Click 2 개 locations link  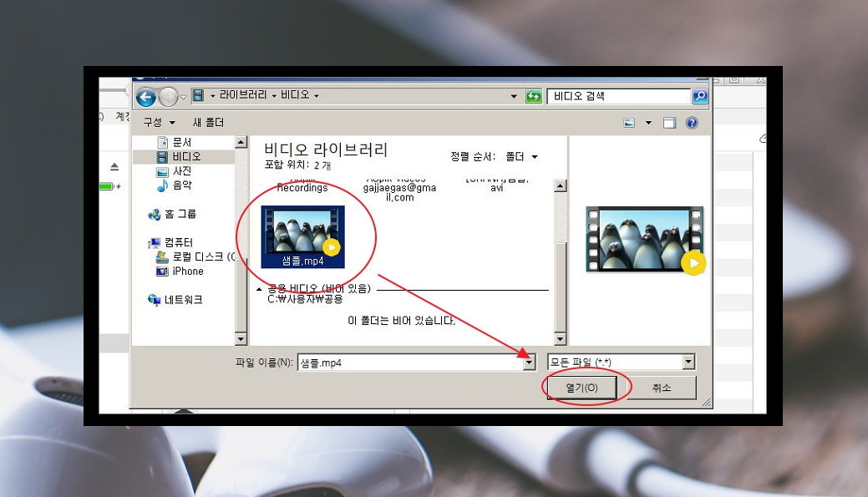click(x=322, y=165)
